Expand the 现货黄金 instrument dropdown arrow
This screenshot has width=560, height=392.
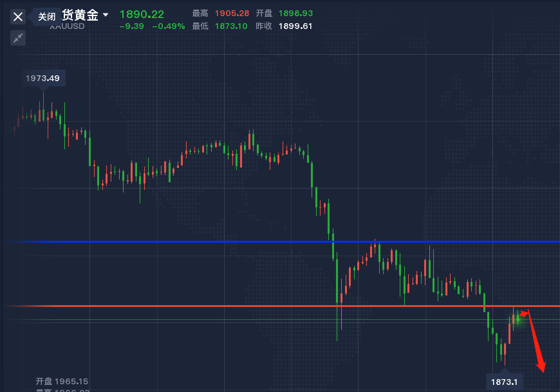(x=106, y=15)
